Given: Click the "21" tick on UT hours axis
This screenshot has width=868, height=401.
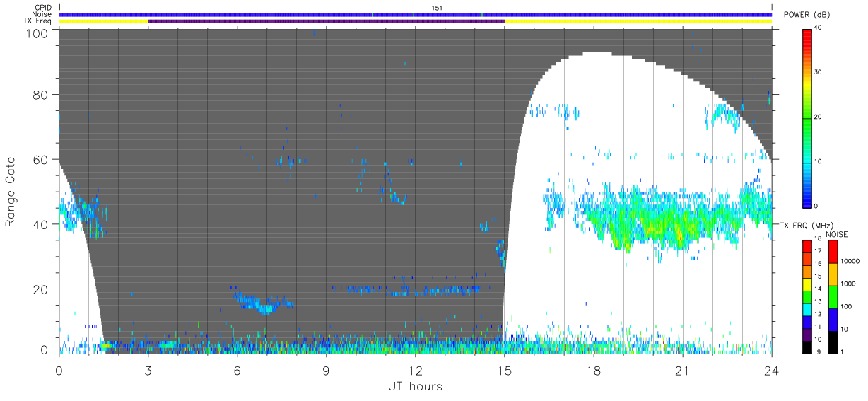Looking at the screenshot, I should click(x=682, y=370).
